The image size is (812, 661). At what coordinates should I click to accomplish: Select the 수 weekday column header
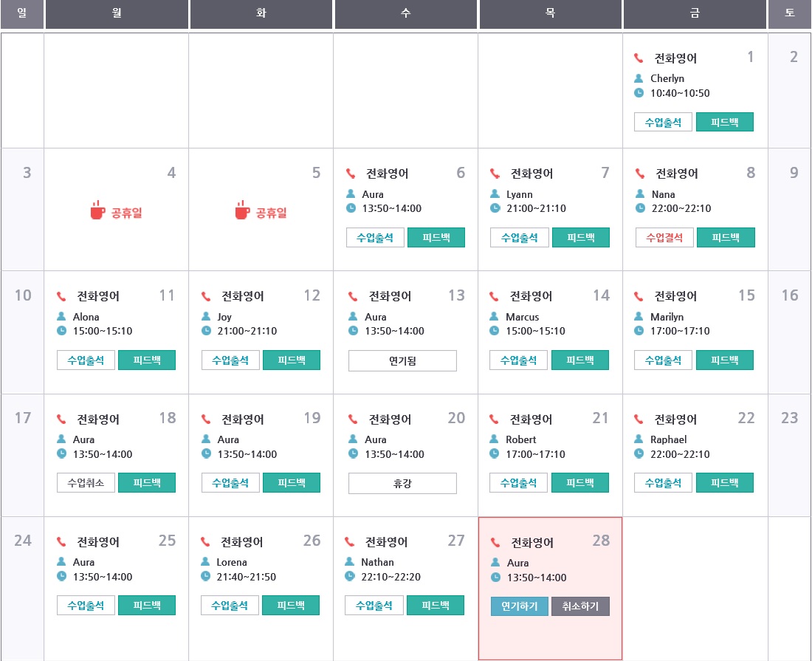click(405, 14)
